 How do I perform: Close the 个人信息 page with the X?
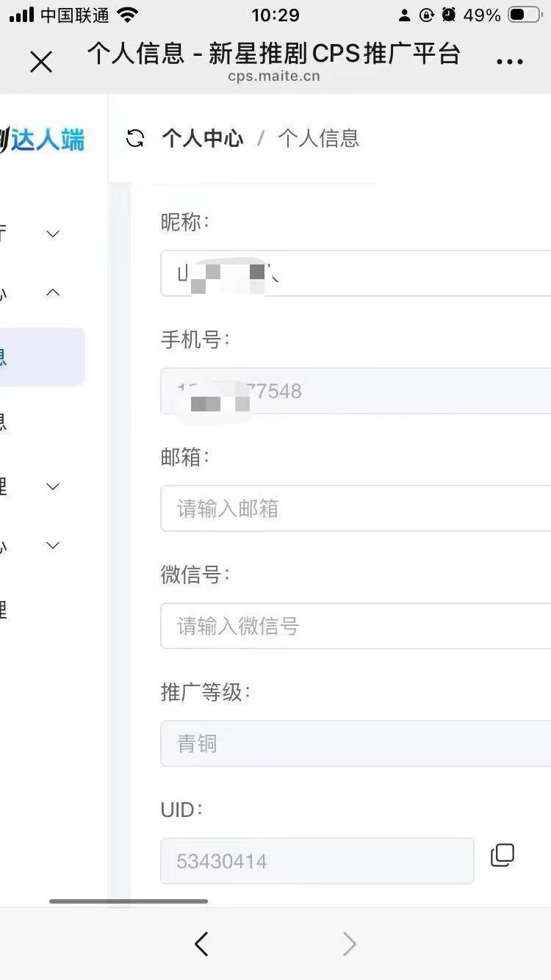point(41,62)
